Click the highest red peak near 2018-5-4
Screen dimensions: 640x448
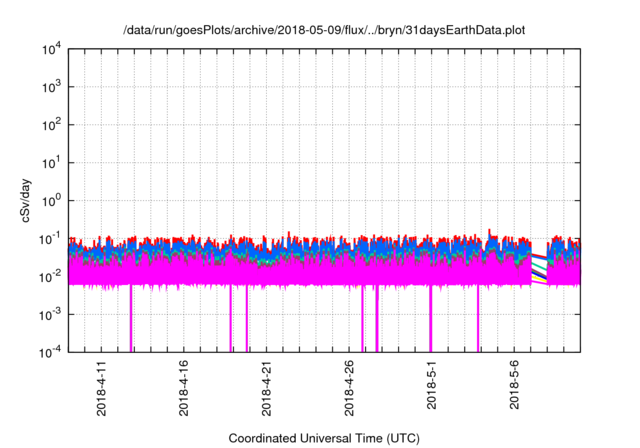pyautogui.click(x=490, y=233)
